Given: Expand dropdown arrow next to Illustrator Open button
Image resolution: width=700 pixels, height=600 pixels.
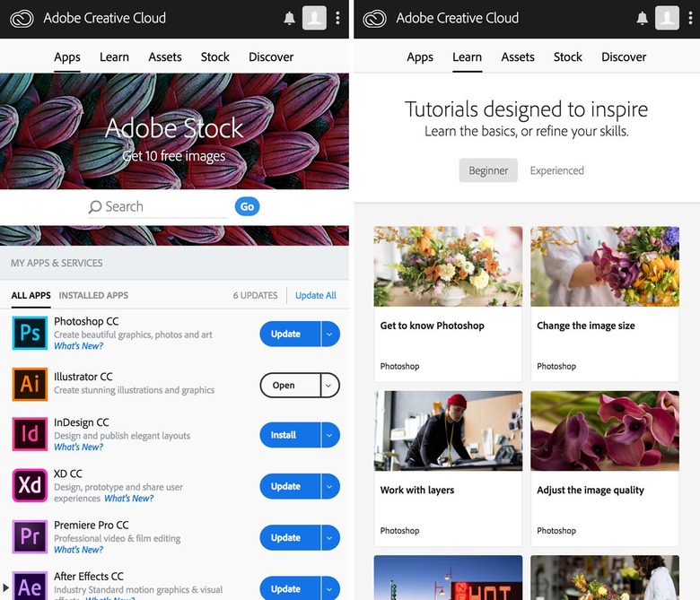Looking at the screenshot, I should click(x=329, y=385).
